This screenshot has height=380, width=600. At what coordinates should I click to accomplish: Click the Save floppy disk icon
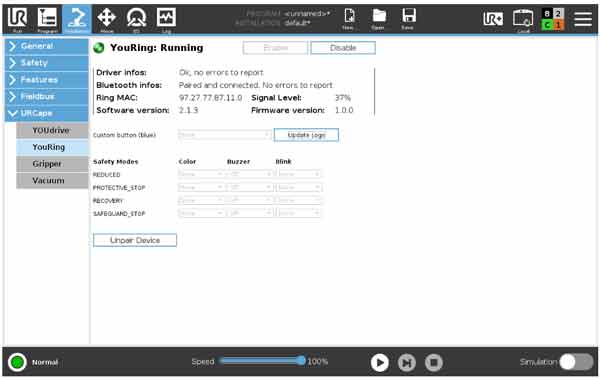click(x=408, y=19)
